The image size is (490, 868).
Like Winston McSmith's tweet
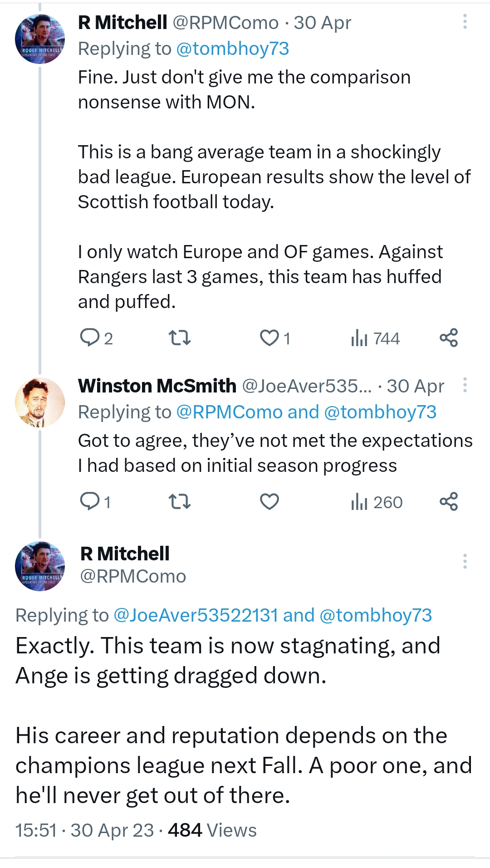269,502
